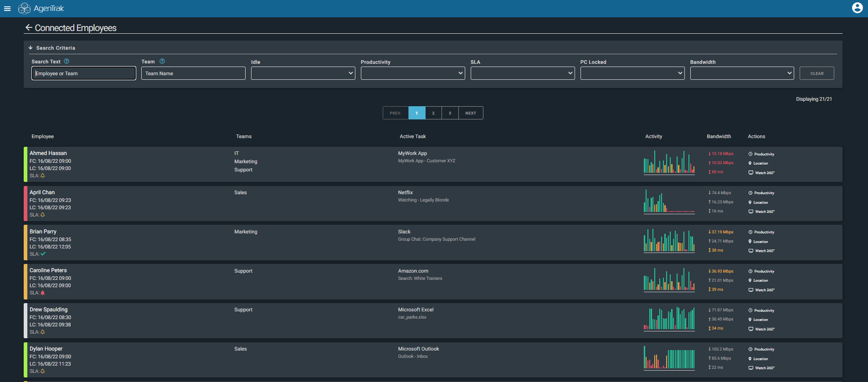The image size is (868, 382).
Task: Focus the Employee or Team search box
Action: [84, 73]
